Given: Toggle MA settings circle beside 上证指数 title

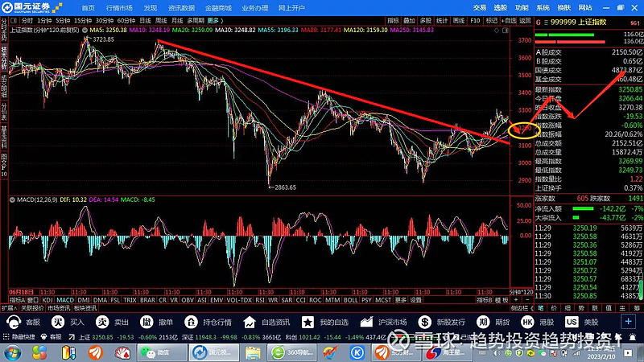Looking at the screenshot, I should tap(85, 30).
